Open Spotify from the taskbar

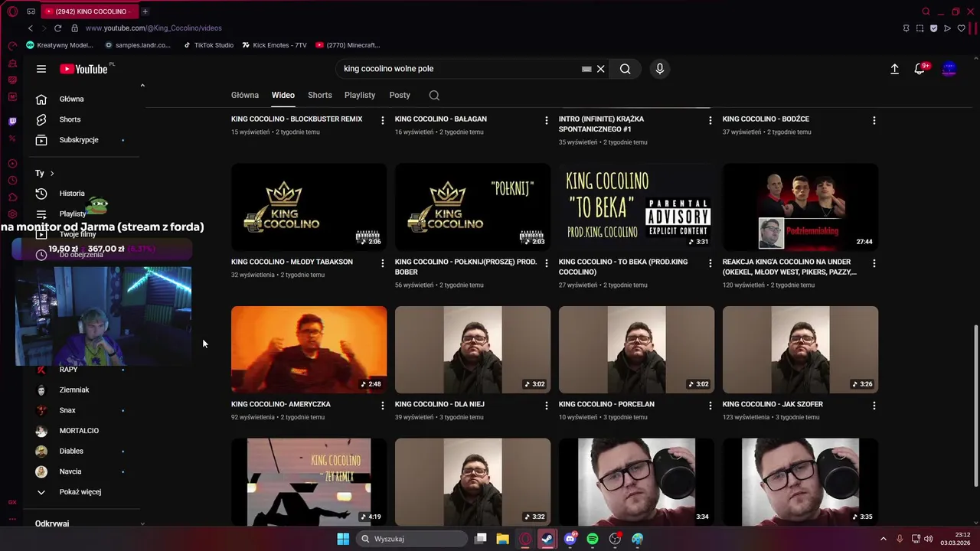point(593,539)
